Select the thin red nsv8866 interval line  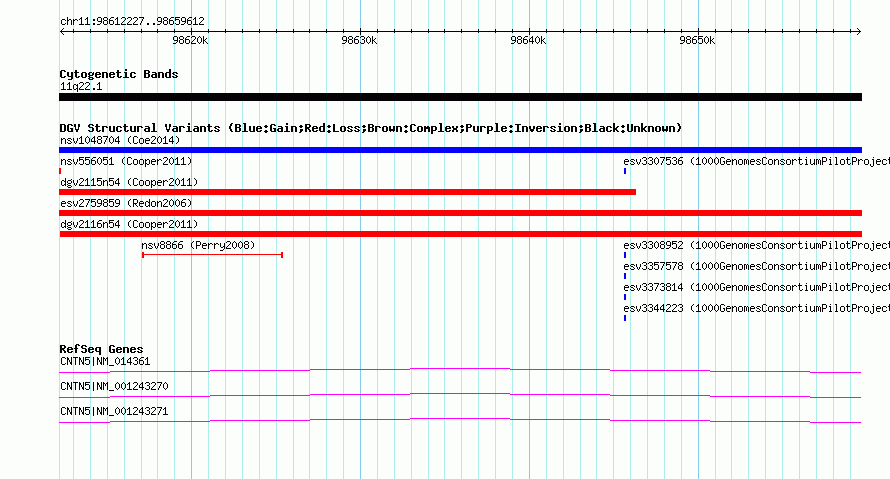click(x=212, y=255)
